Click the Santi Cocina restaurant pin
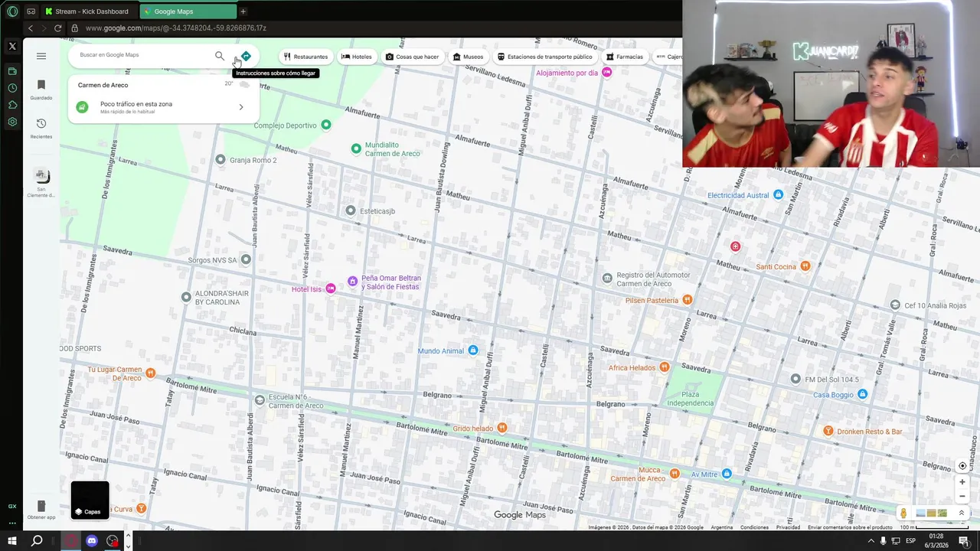This screenshot has width=980, height=551. tap(805, 266)
